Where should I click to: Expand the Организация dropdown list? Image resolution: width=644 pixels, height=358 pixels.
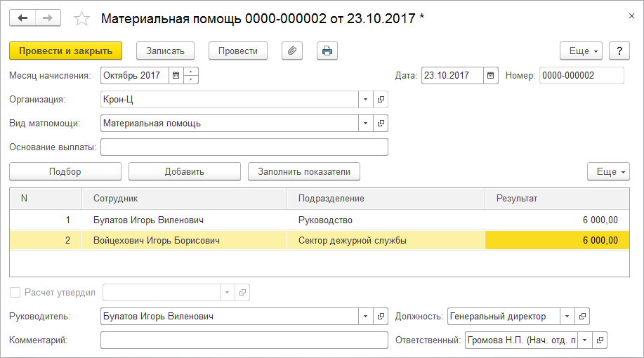[x=365, y=100]
